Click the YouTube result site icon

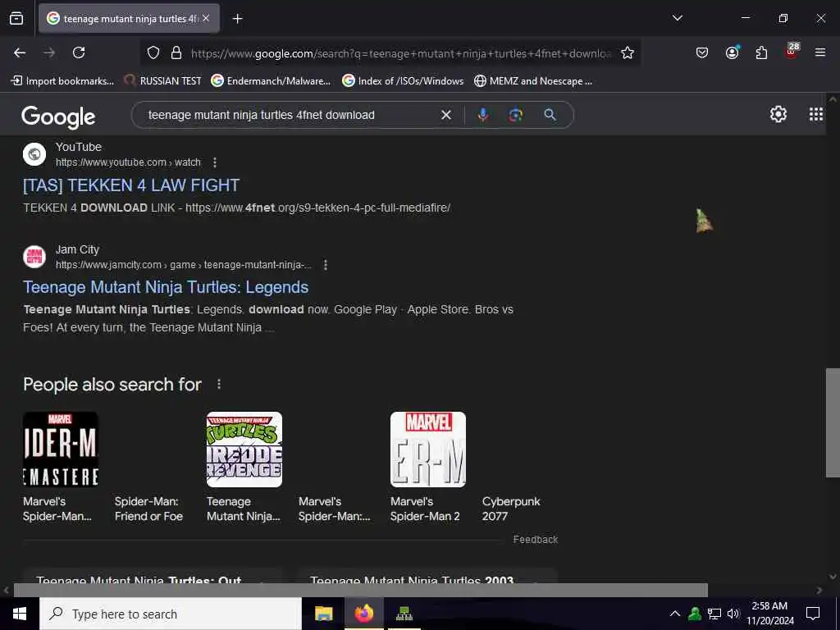[34, 154]
